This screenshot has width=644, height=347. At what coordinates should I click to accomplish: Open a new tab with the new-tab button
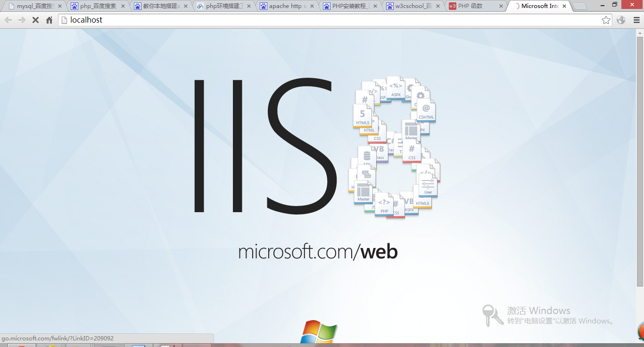[580, 7]
